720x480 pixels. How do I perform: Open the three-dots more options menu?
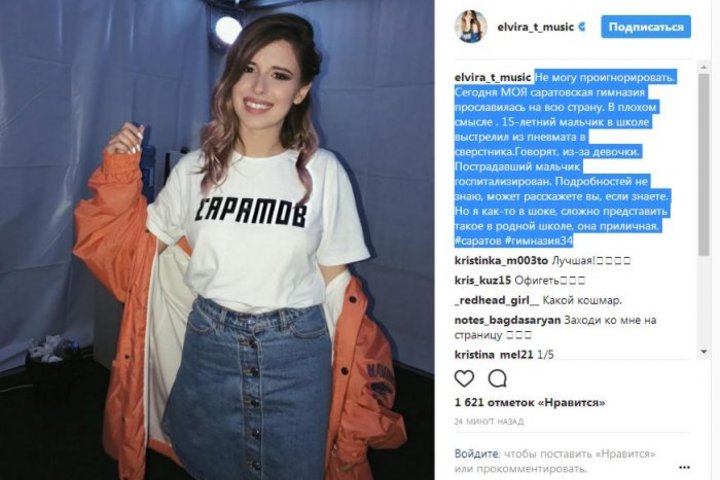click(684, 467)
